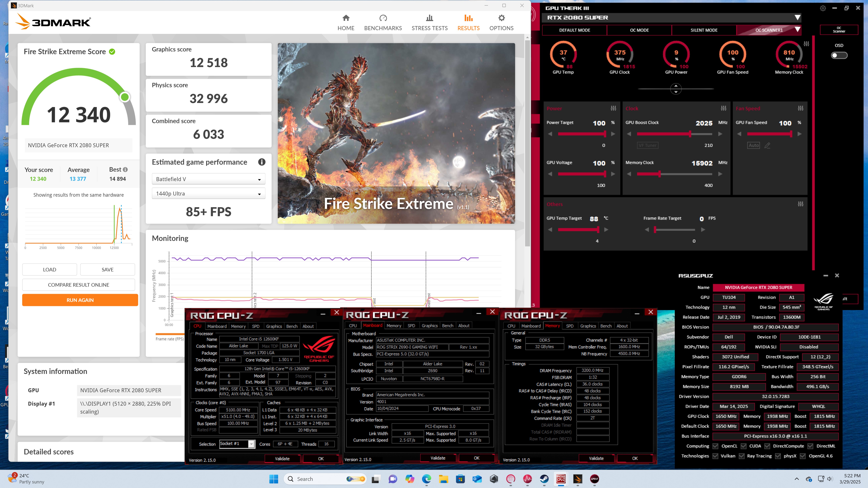
Task: Open Outlook from the taskbar
Action: pos(477,479)
